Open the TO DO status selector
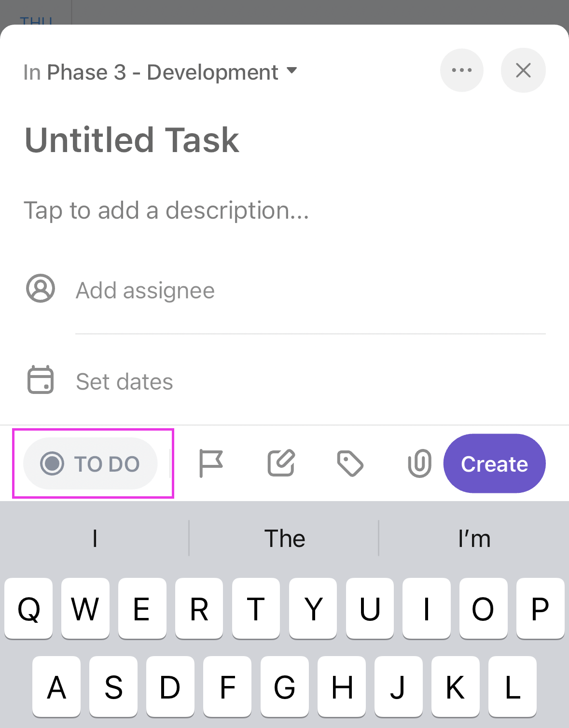 [91, 463]
